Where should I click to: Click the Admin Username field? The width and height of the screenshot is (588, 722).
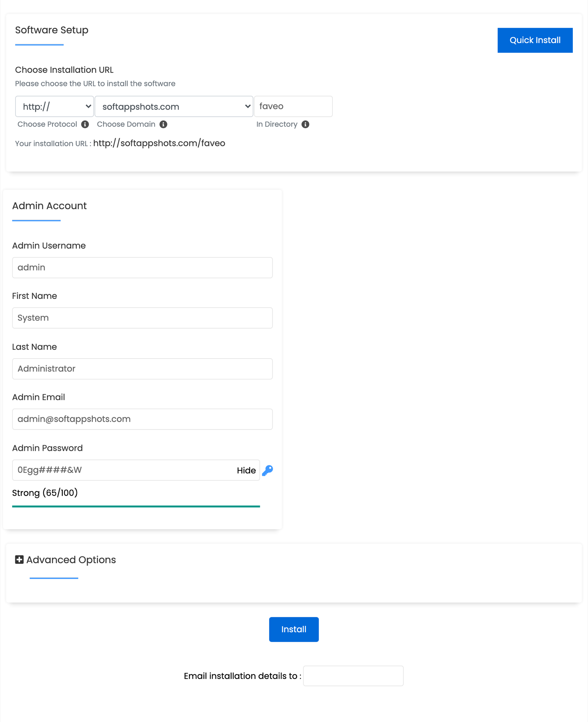coord(142,268)
